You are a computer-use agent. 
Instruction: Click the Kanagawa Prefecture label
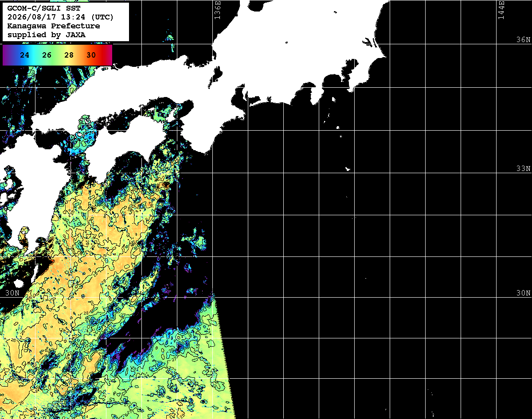pyautogui.click(x=54, y=26)
